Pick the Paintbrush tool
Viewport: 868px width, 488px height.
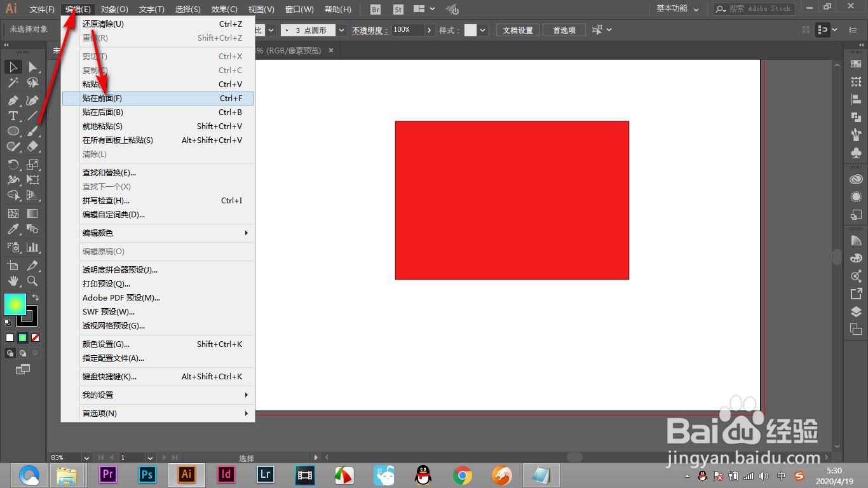click(x=32, y=131)
